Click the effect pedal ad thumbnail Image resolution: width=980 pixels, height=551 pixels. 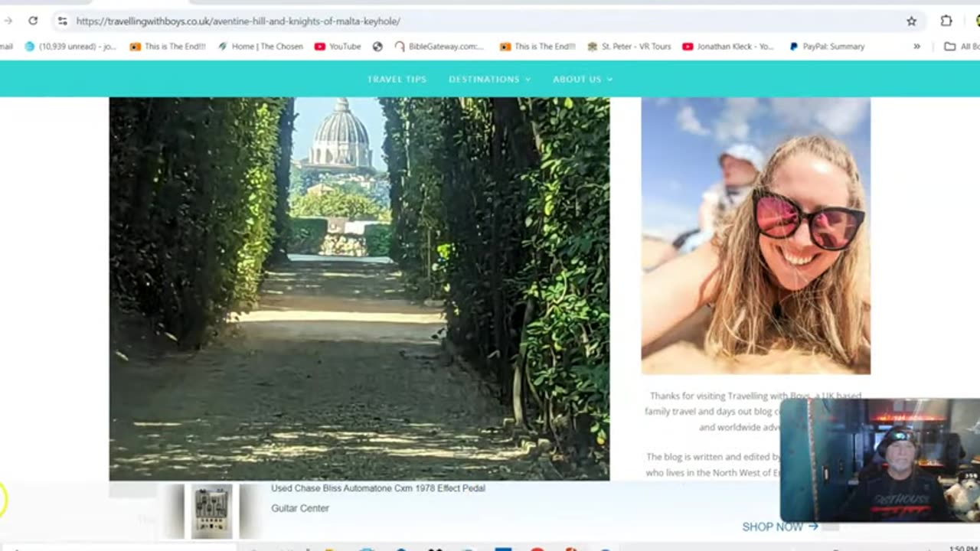tap(212, 511)
